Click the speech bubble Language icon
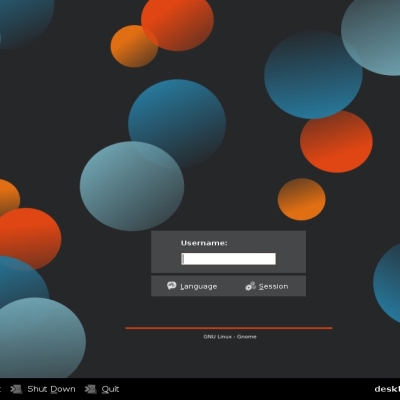This screenshot has height=400, width=400. point(172,286)
